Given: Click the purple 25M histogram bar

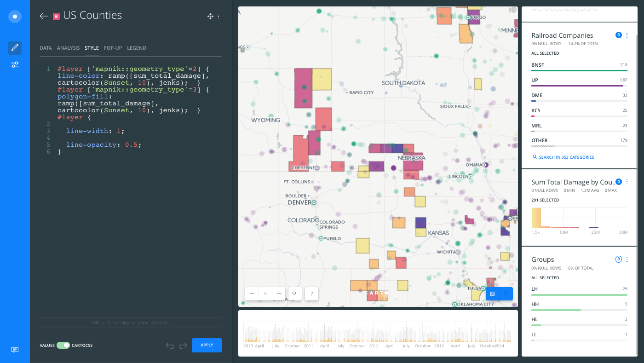Looking at the screenshot, I should tap(594, 227).
